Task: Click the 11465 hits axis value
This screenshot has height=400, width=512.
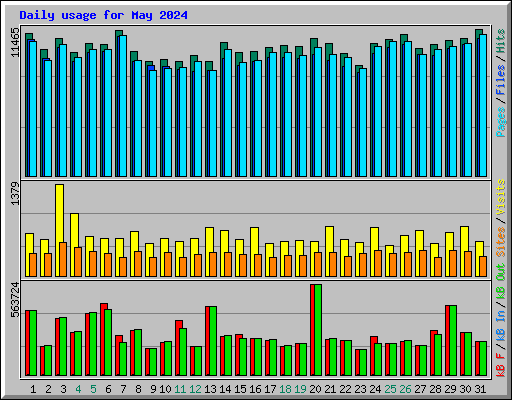Action: [15, 43]
